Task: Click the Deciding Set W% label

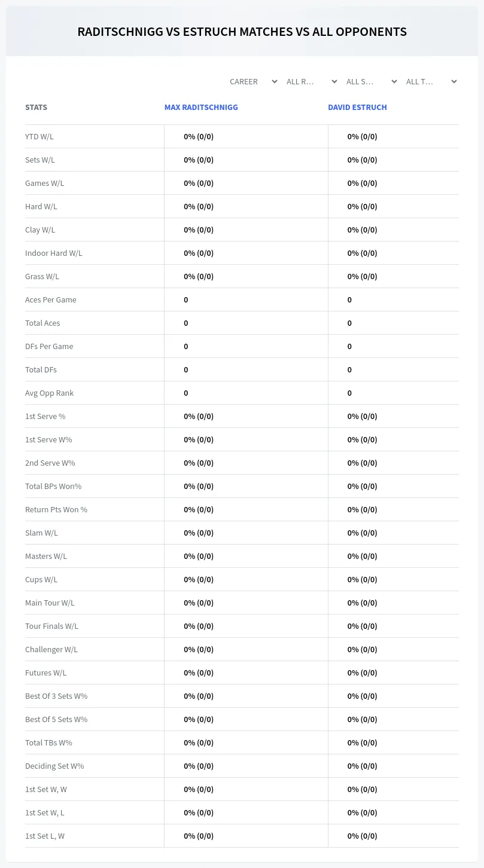Action: tap(54, 766)
